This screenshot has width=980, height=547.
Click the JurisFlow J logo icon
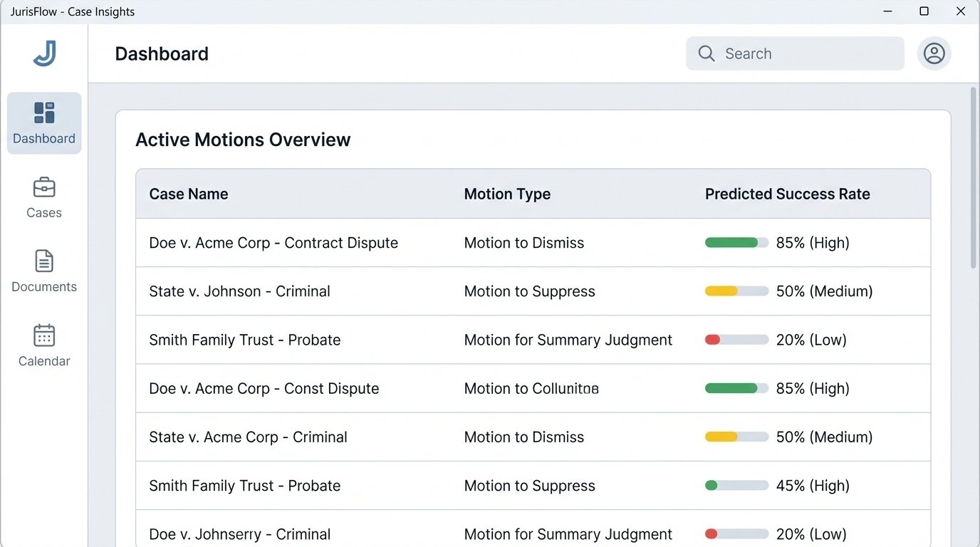[44, 54]
